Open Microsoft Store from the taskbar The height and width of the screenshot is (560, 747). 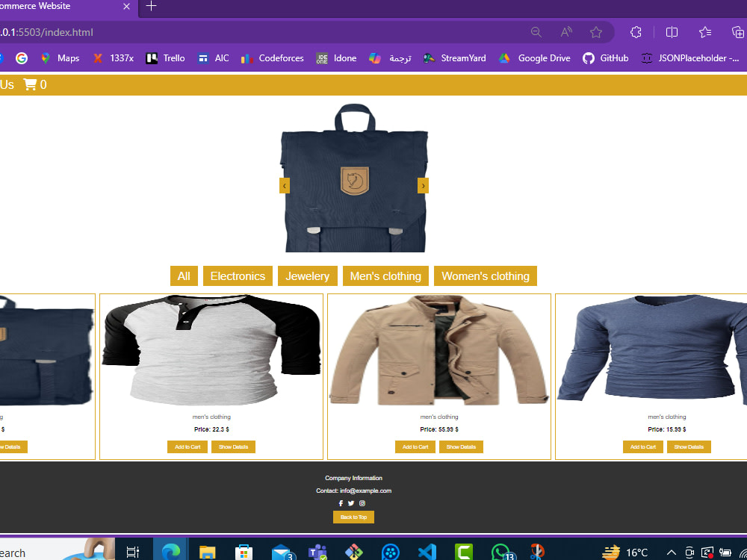coord(244,553)
